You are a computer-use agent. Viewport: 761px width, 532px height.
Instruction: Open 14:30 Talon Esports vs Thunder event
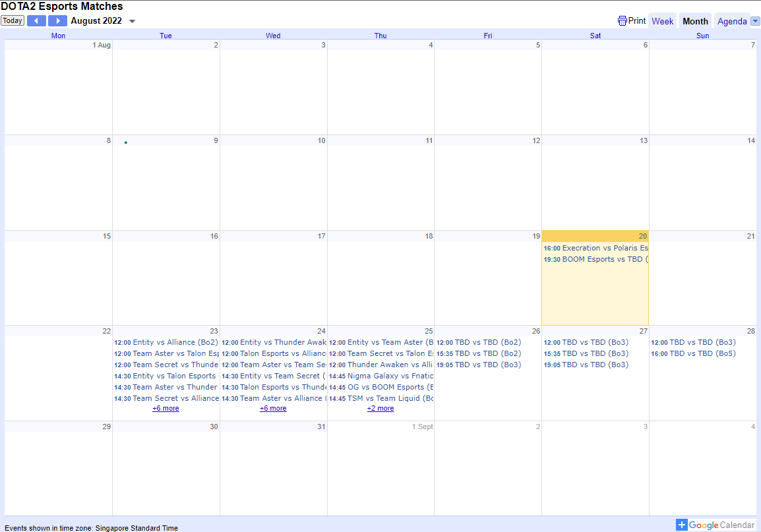[274, 386]
